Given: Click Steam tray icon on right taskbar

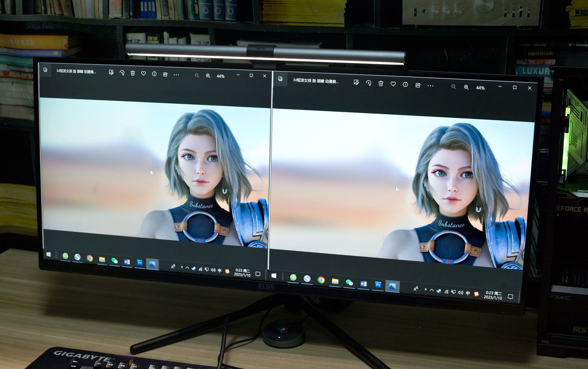Looking at the screenshot, I should click(x=439, y=291).
